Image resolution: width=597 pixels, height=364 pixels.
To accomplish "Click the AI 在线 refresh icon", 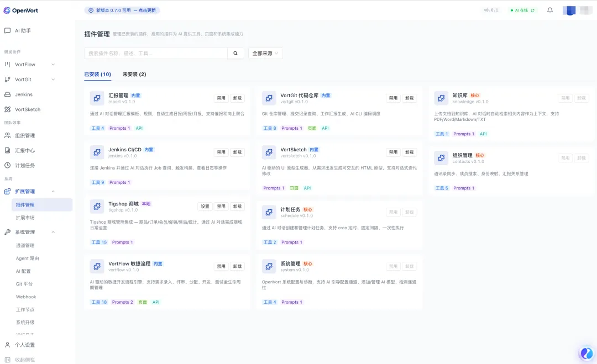I will [533, 10].
